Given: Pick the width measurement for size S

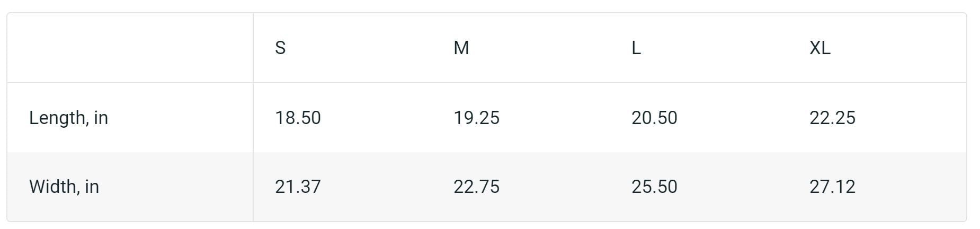Looking at the screenshot, I should [x=298, y=187].
